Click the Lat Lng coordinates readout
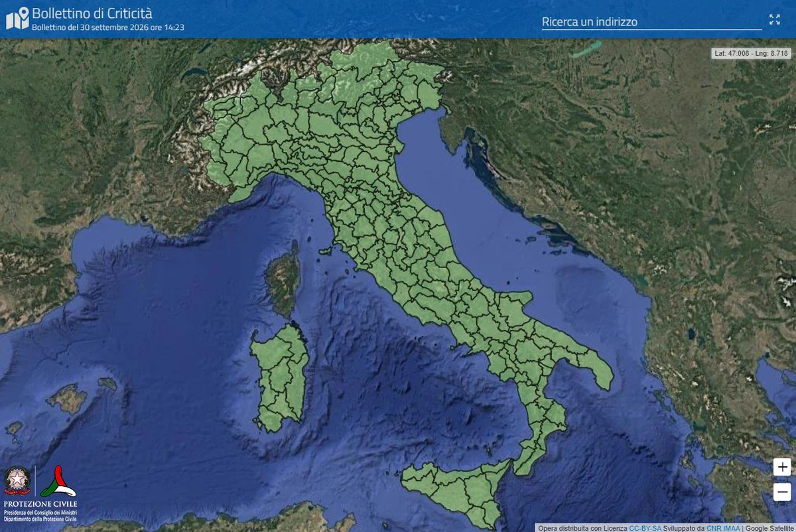This screenshot has height=532, width=796. 750,53
